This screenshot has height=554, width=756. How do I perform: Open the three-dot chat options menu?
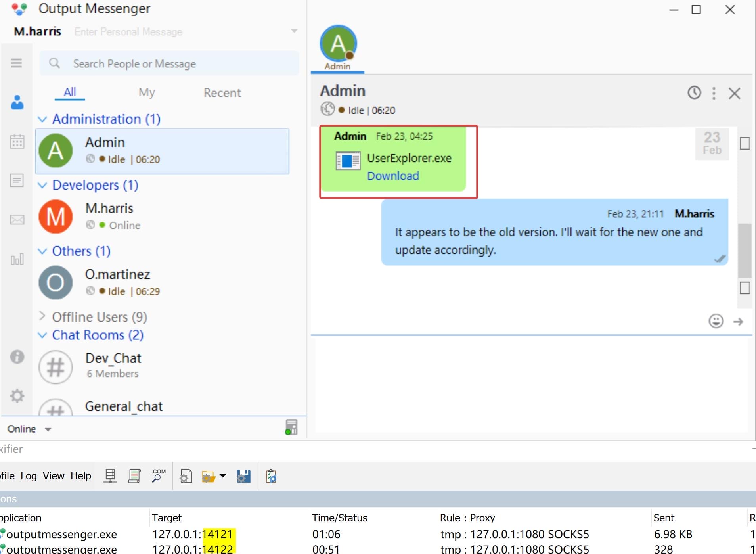714,93
